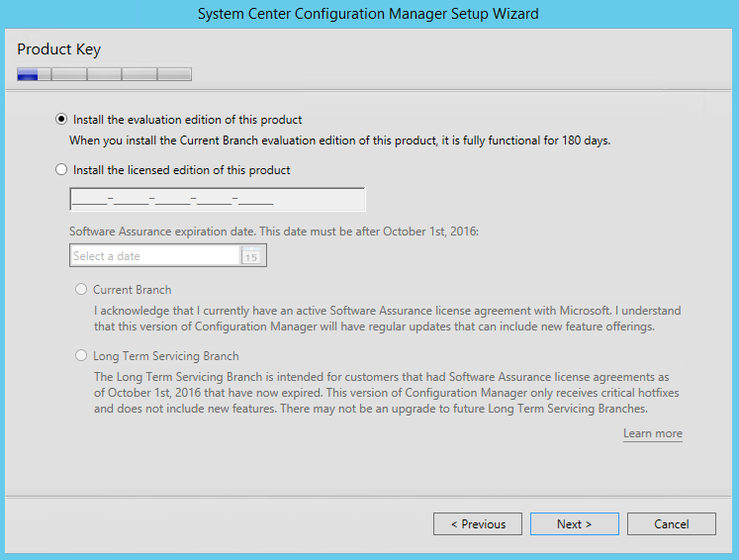The height and width of the screenshot is (560, 739).
Task: Click the Product Key page heading
Action: coord(59,49)
